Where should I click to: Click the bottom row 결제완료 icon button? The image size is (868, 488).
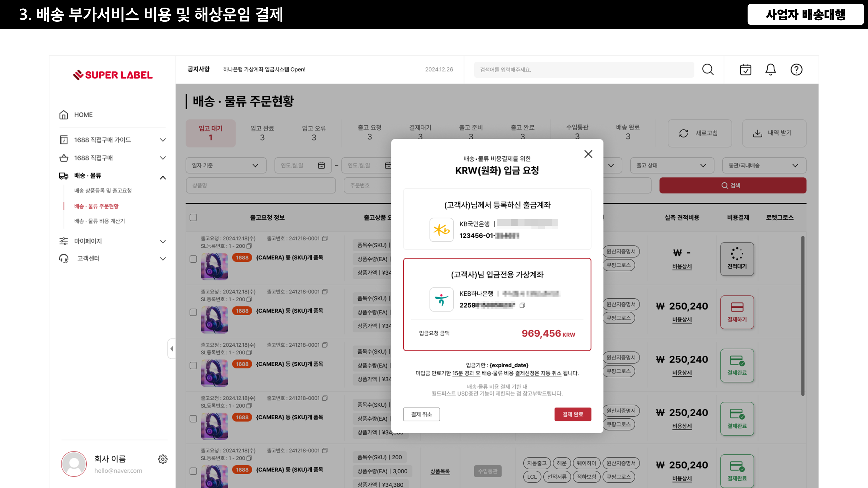(737, 471)
